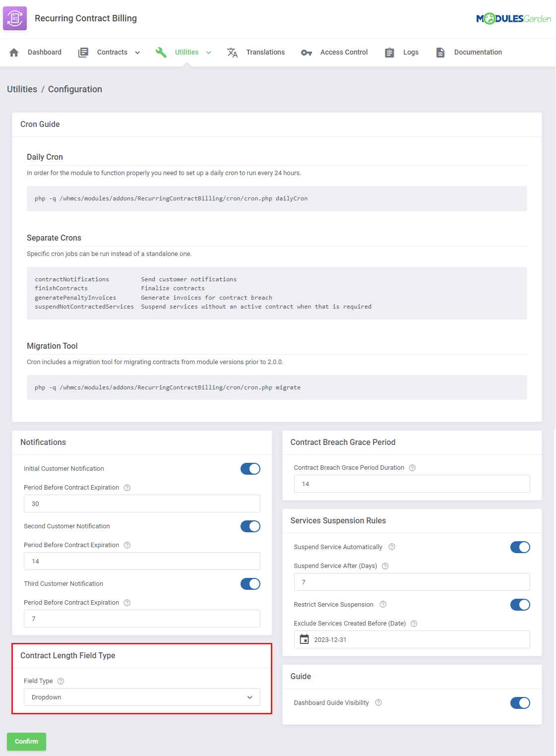Click the Migration Tool section heading

(52, 346)
